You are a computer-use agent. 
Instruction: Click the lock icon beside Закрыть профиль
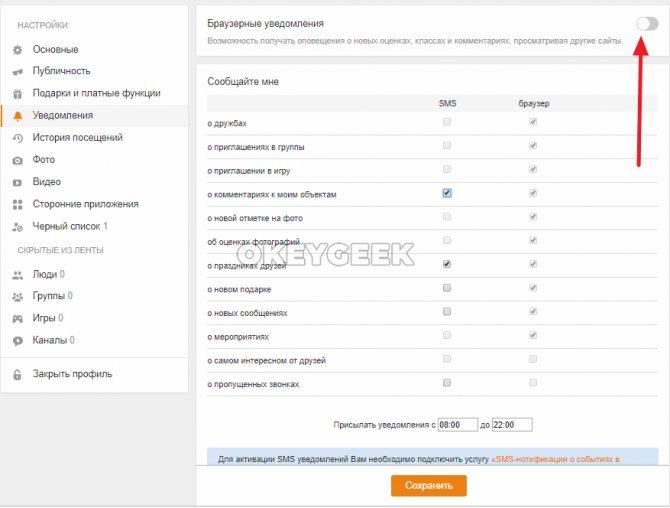[17, 375]
